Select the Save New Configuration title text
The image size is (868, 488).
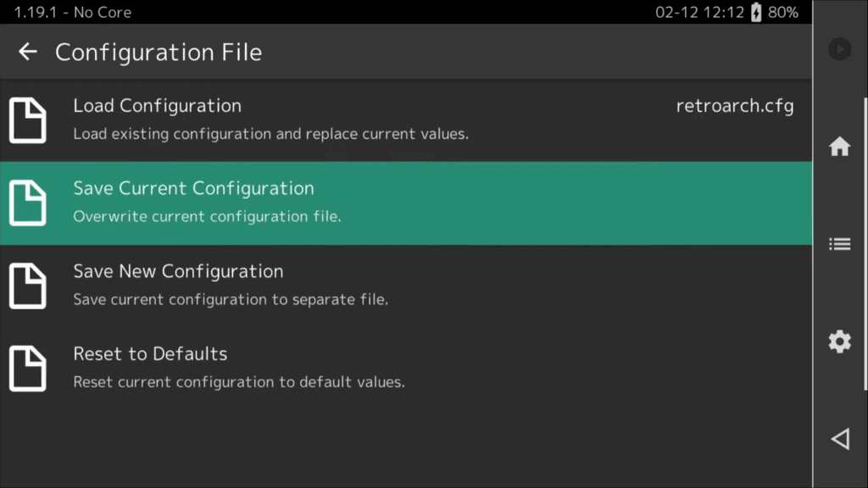click(178, 271)
